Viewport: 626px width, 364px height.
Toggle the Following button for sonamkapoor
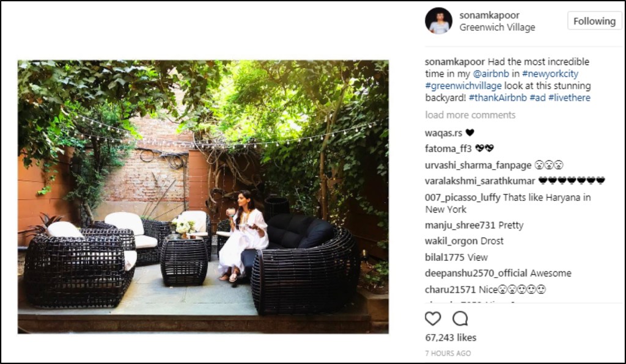point(594,21)
